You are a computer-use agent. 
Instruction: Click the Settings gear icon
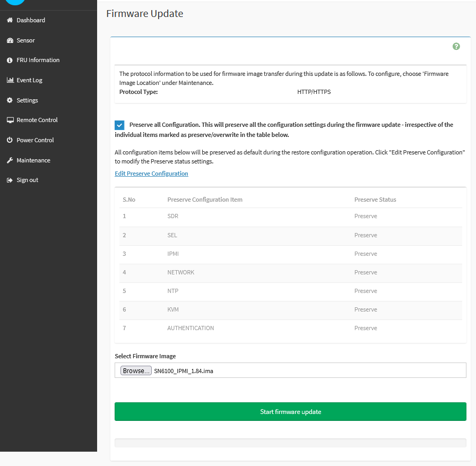pyautogui.click(x=10, y=100)
